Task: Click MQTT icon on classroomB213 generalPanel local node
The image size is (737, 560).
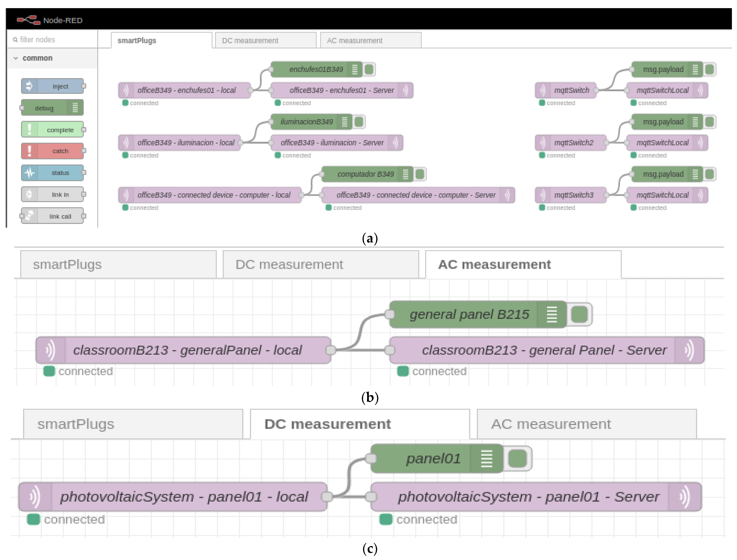Action: pos(50,350)
